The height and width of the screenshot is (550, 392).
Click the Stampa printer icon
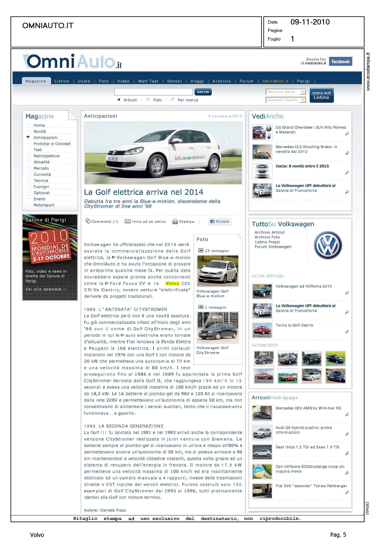(x=175, y=222)
